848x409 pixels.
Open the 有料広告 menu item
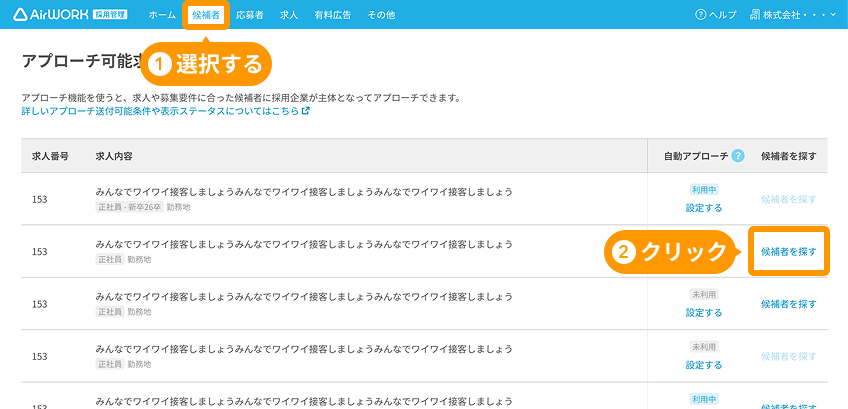333,15
